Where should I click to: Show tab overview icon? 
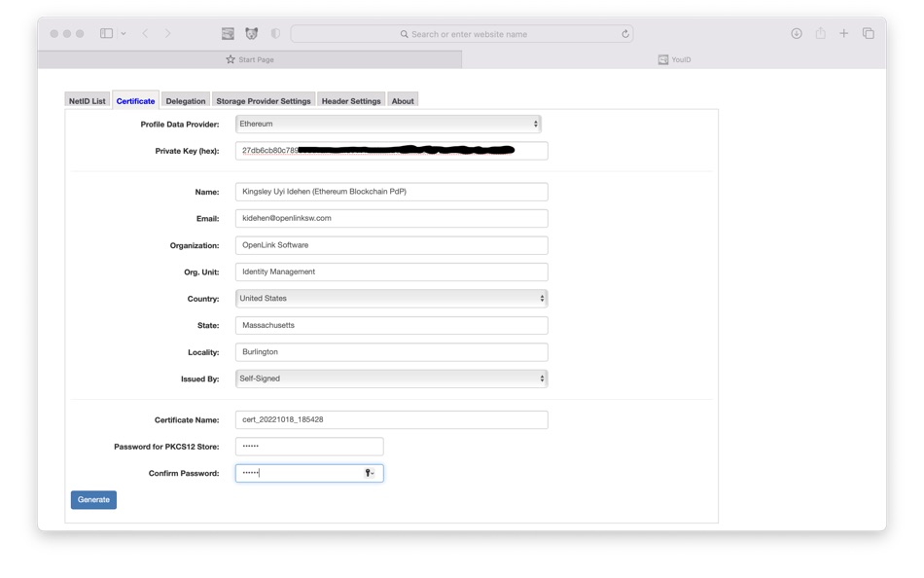[x=868, y=34]
